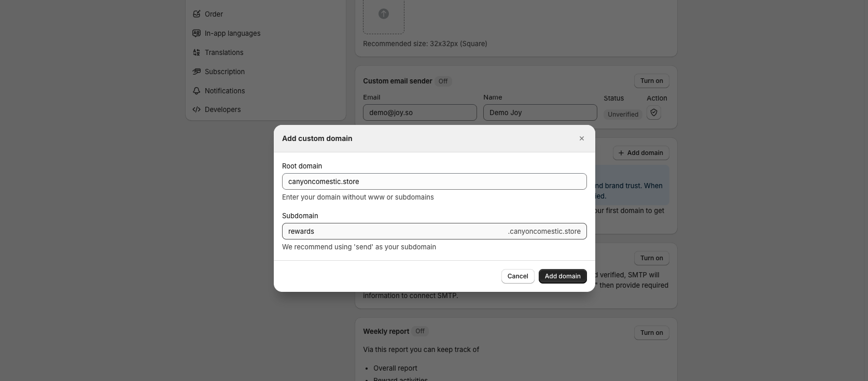
Task: Cancel the custom domain dialog
Action: tap(517, 276)
